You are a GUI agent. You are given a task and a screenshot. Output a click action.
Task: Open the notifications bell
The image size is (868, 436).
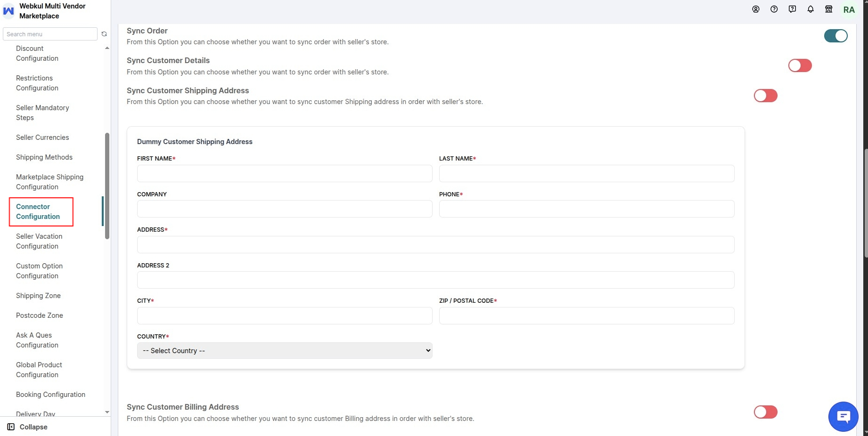click(x=811, y=9)
